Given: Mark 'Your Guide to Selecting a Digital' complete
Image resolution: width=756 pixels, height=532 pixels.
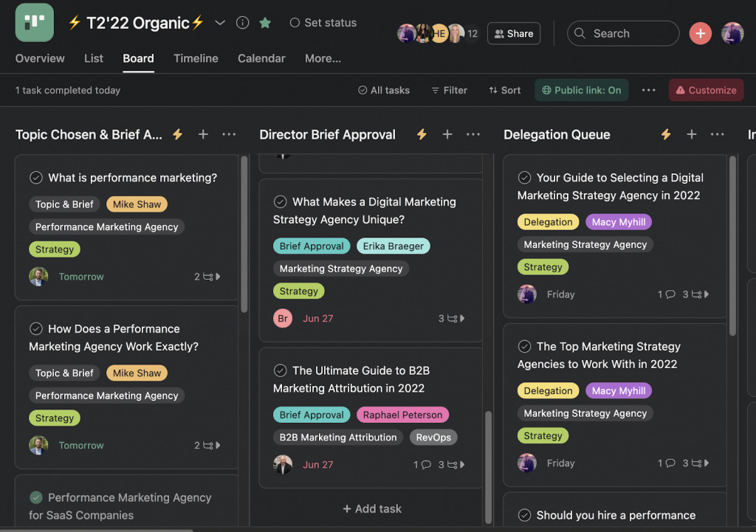Looking at the screenshot, I should point(525,178).
